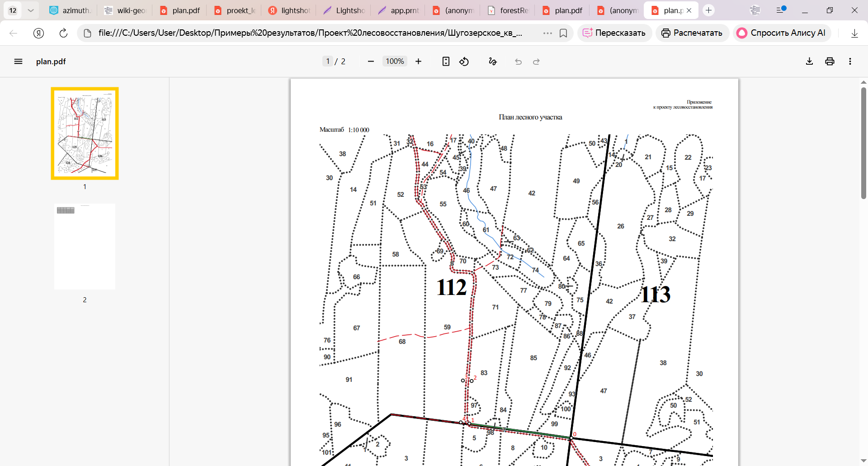Click the zoom percentage field
This screenshot has height=466, width=868.
pyautogui.click(x=395, y=62)
